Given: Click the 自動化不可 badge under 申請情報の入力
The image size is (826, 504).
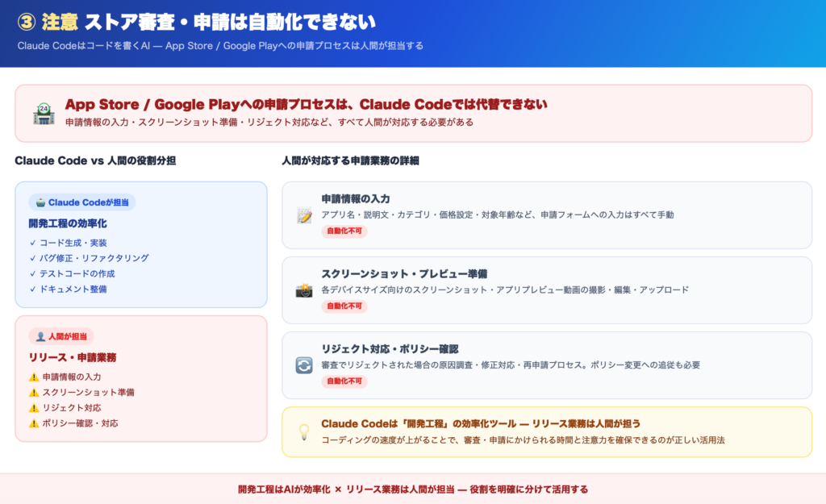Looking at the screenshot, I should point(344,231).
